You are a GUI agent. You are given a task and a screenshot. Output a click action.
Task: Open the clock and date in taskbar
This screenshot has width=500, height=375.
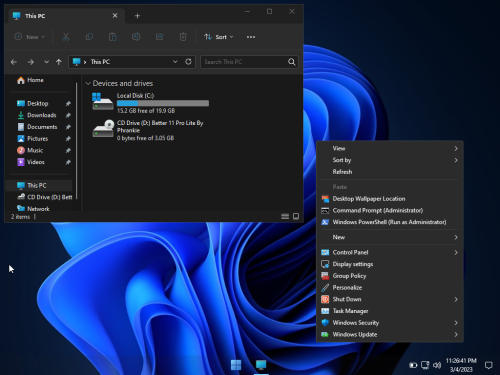[461, 365]
